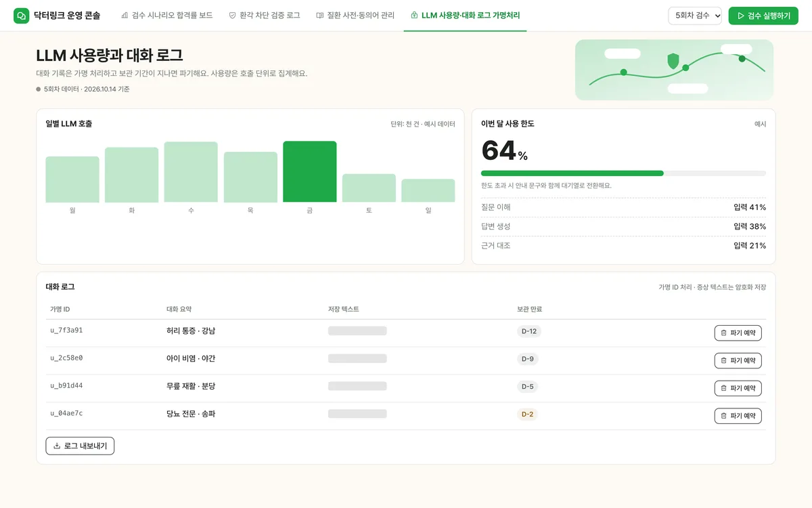Screen dimensions: 812x508
Task: Click the 질문 이해 row
Action: click(623, 207)
